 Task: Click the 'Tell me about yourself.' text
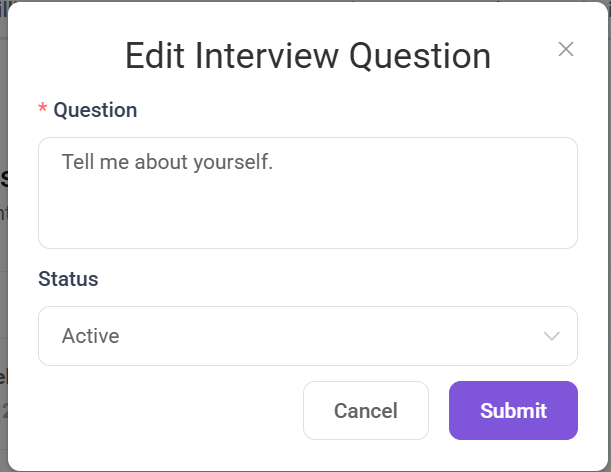click(167, 162)
